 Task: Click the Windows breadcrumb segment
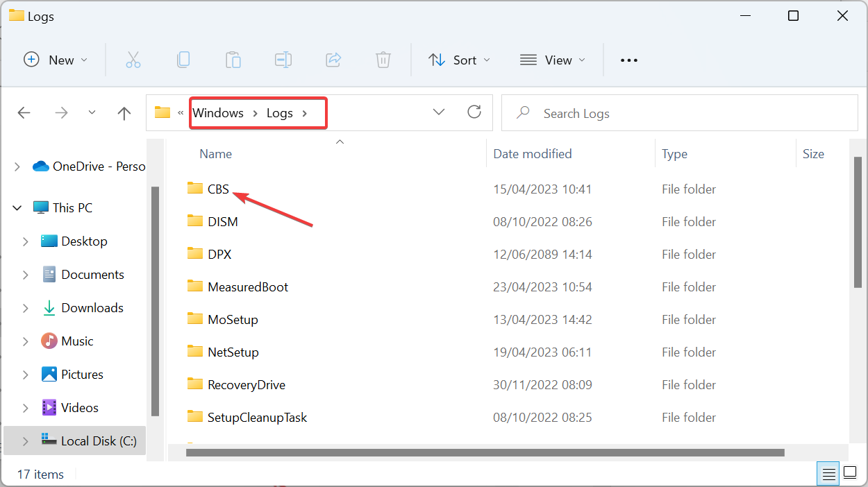click(x=218, y=113)
